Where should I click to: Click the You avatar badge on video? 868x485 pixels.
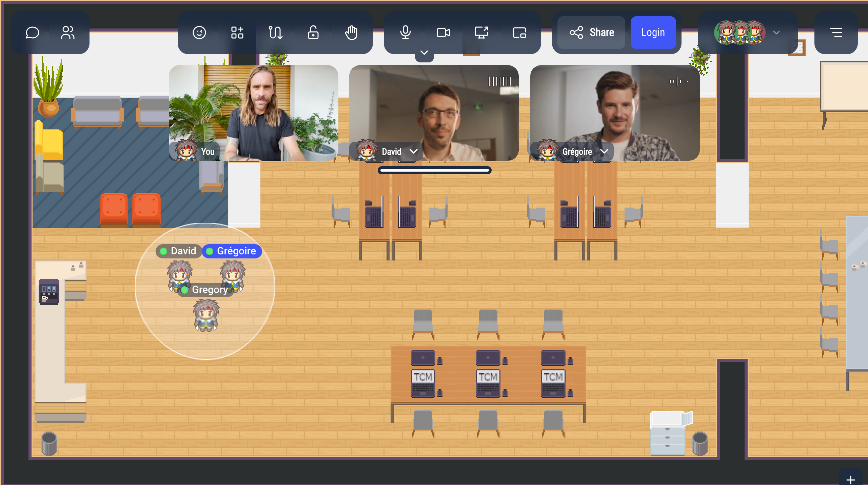coord(186,150)
